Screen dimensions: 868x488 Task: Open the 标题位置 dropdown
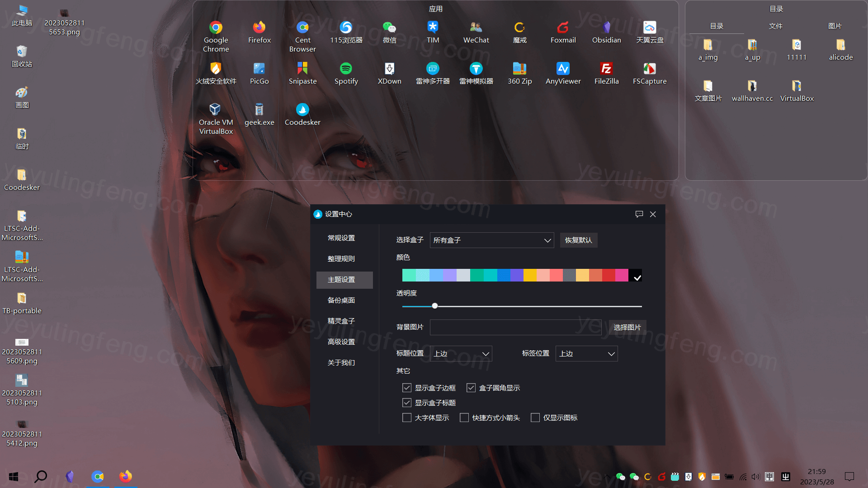pyautogui.click(x=461, y=354)
